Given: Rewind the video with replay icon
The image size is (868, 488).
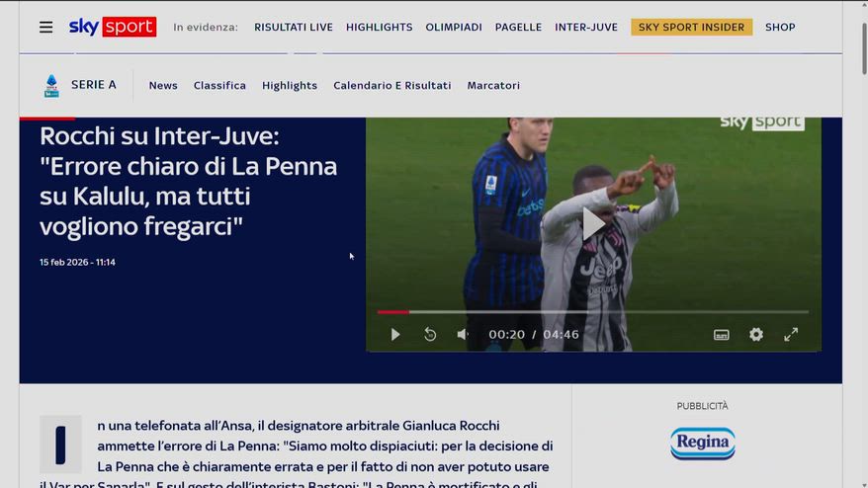Looking at the screenshot, I should (430, 335).
